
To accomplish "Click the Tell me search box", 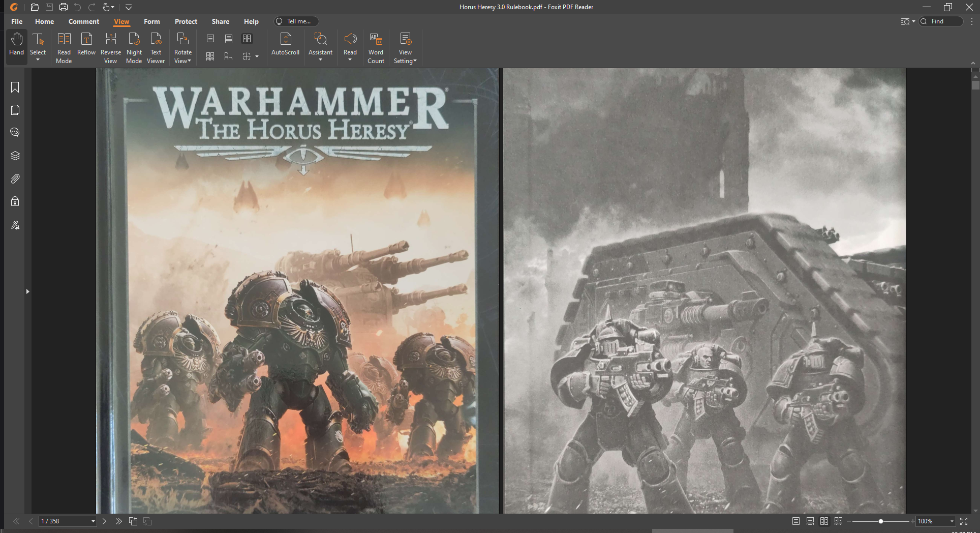I will coord(296,21).
